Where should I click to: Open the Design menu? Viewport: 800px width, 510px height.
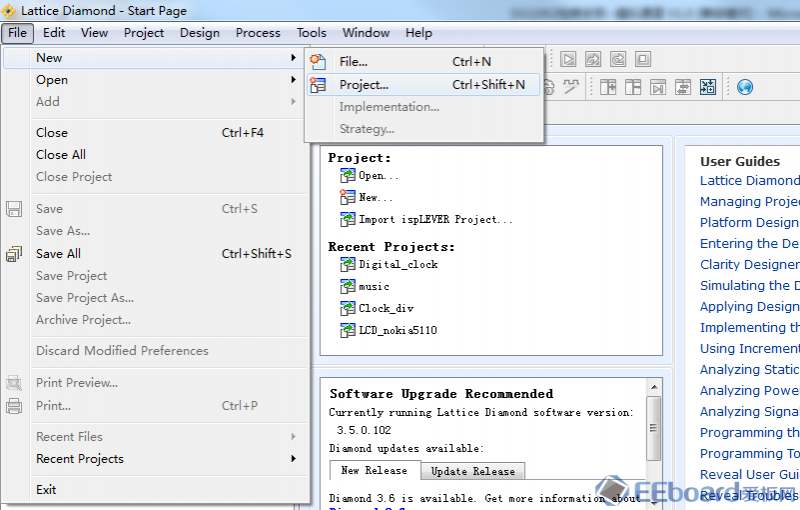(199, 33)
